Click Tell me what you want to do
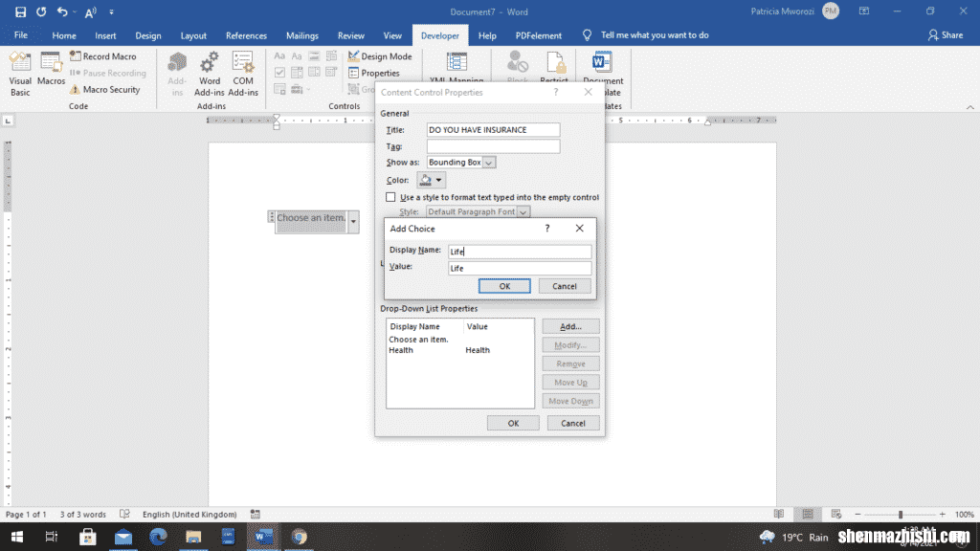This screenshot has height=551, width=980. (x=655, y=35)
